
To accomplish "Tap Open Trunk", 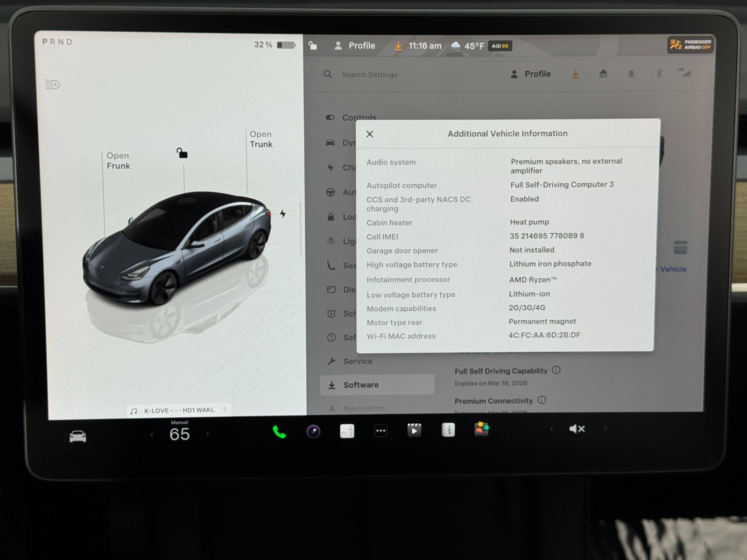I will point(261,140).
